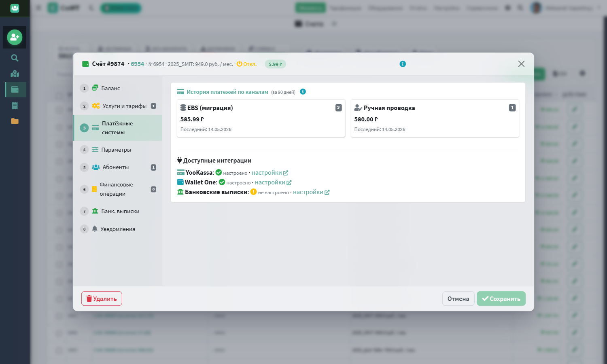Screen dimensions: 607x364
Task: Click the История платежей по каналам heading
Action: 227,92
